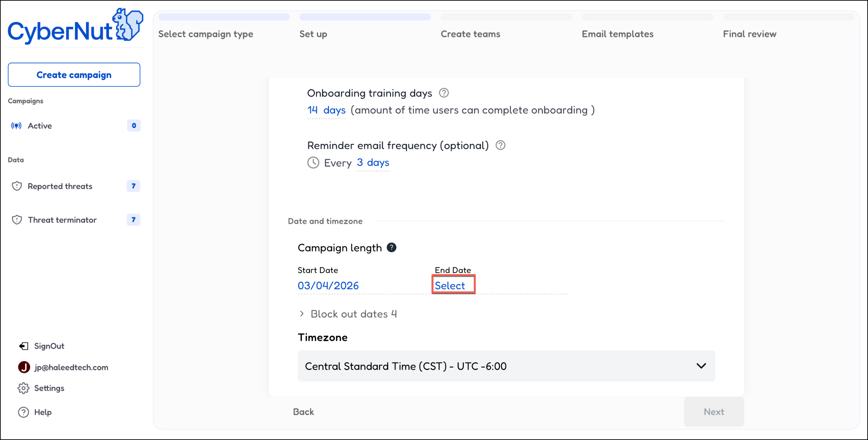The width and height of the screenshot is (868, 440).
Task: Go to Create teams step
Action: point(470,34)
